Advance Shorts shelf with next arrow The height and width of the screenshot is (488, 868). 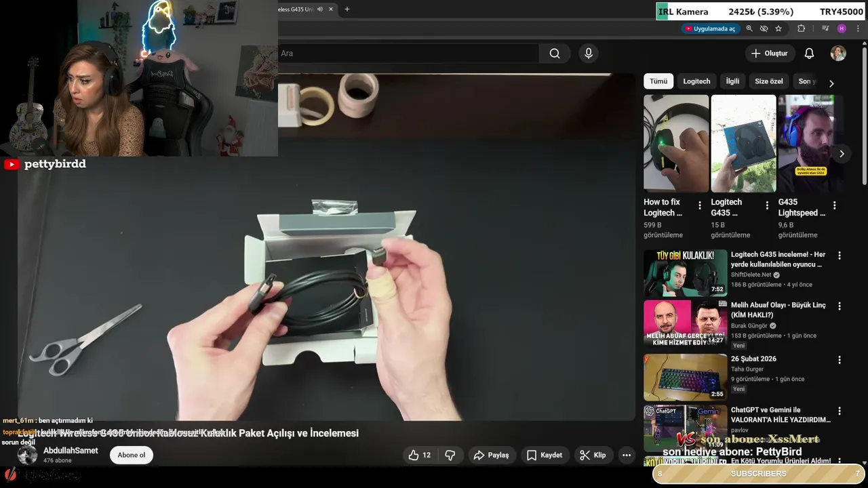tap(842, 154)
